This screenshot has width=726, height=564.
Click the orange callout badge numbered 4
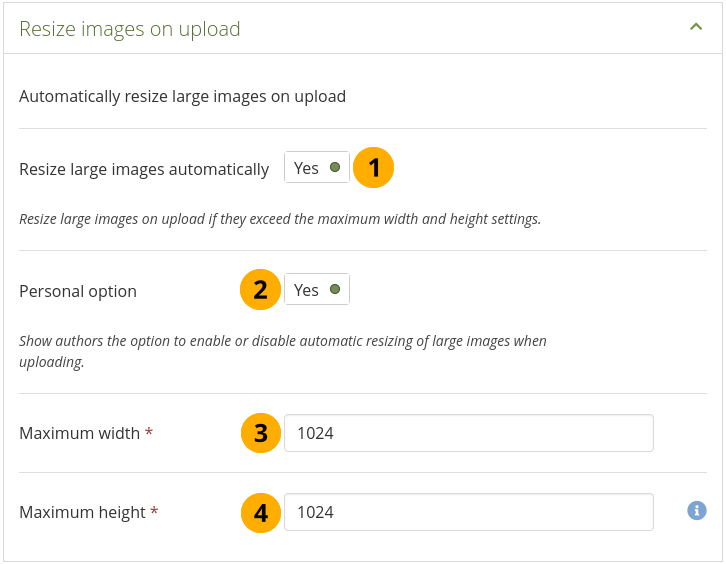tap(260, 512)
